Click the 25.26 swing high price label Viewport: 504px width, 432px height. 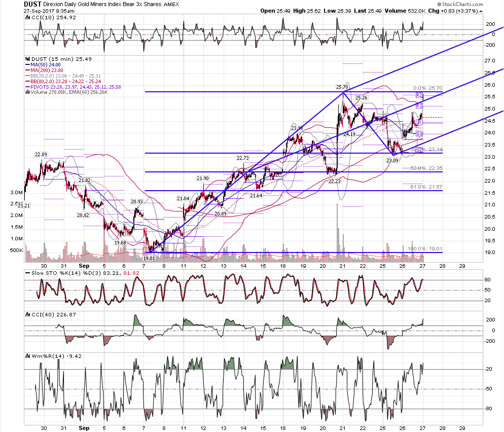point(362,98)
